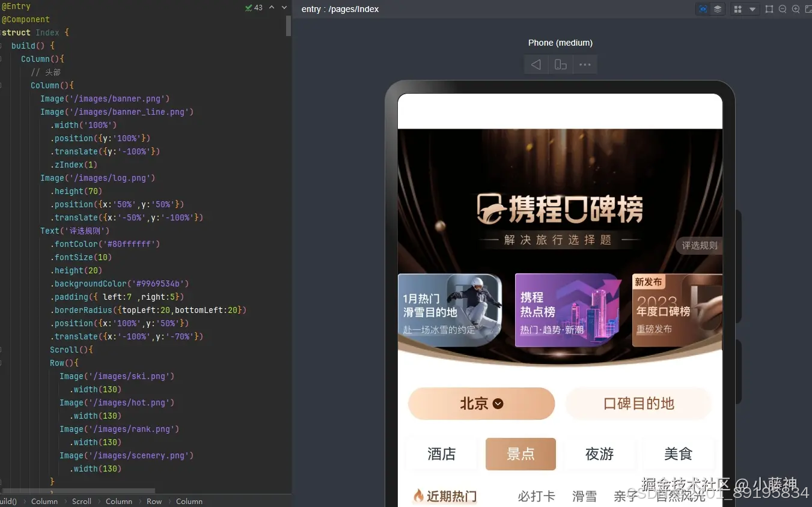Image resolution: width=812 pixels, height=507 pixels.
Task: Go to previous highlighted problem arrow
Action: click(x=272, y=8)
